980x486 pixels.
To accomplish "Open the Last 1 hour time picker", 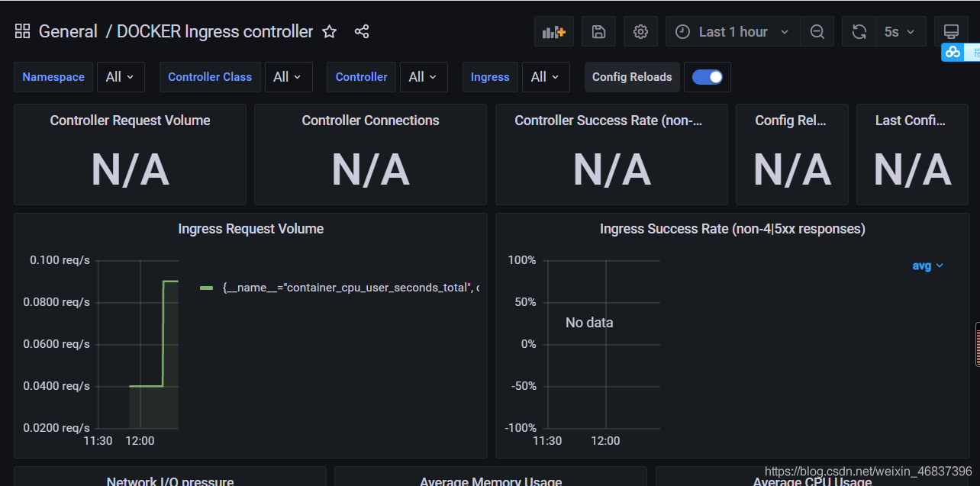I will (x=731, y=31).
